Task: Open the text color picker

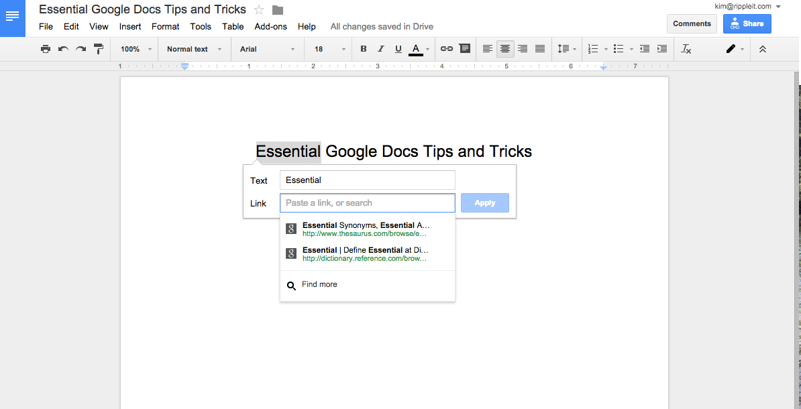Action: (416, 49)
